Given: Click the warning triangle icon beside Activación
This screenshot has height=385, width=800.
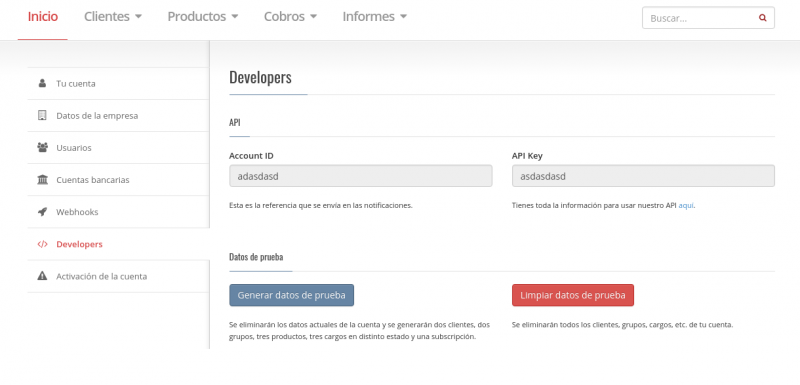Looking at the screenshot, I should (42, 276).
